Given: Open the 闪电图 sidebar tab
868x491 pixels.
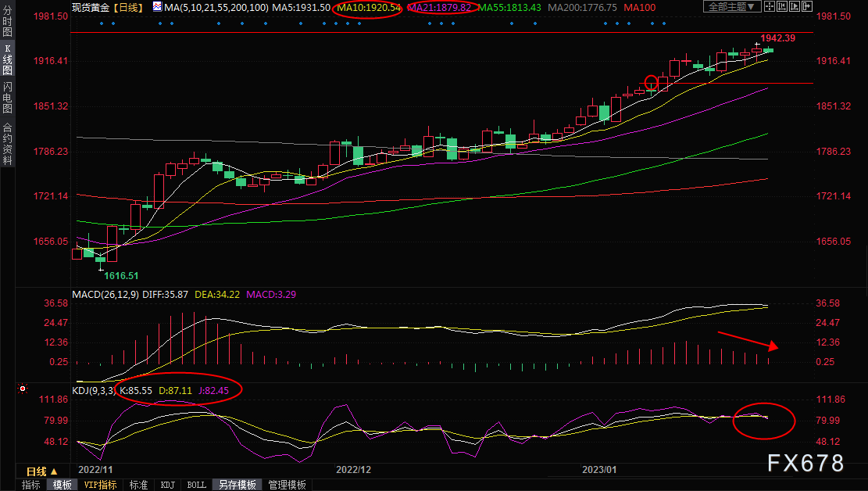Looking at the screenshot, I should tap(7, 97).
